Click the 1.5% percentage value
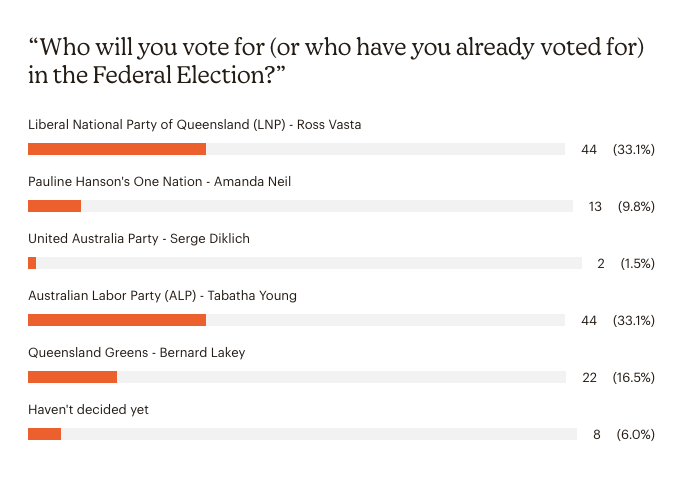Image resolution: width=683 pixels, height=477 pixels. 638,264
